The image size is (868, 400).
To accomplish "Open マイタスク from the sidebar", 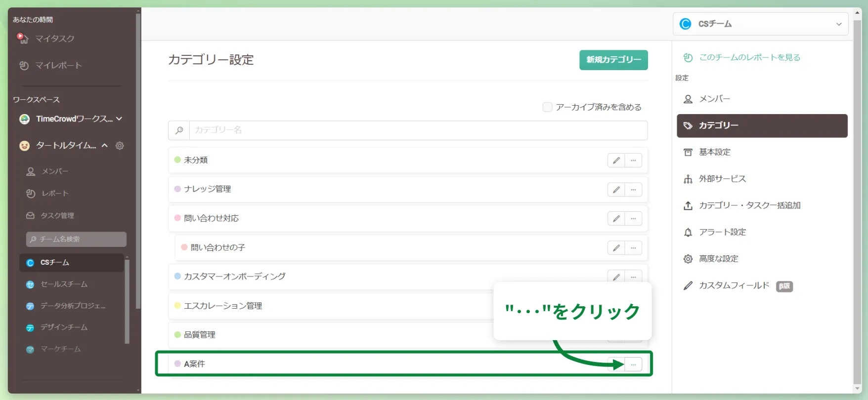I will click(x=54, y=39).
